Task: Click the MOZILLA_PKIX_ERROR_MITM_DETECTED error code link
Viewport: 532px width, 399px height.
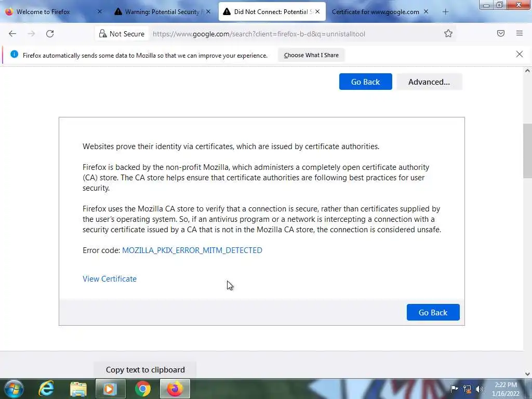Action: tap(192, 250)
